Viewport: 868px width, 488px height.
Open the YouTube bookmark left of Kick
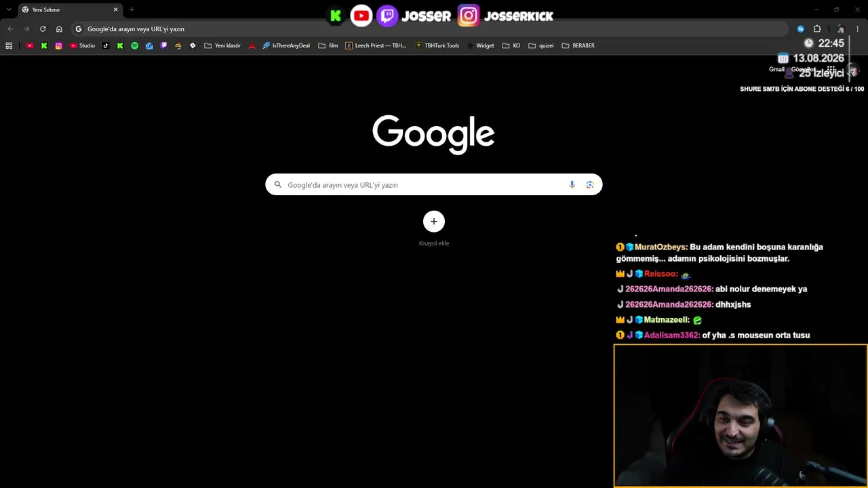30,45
